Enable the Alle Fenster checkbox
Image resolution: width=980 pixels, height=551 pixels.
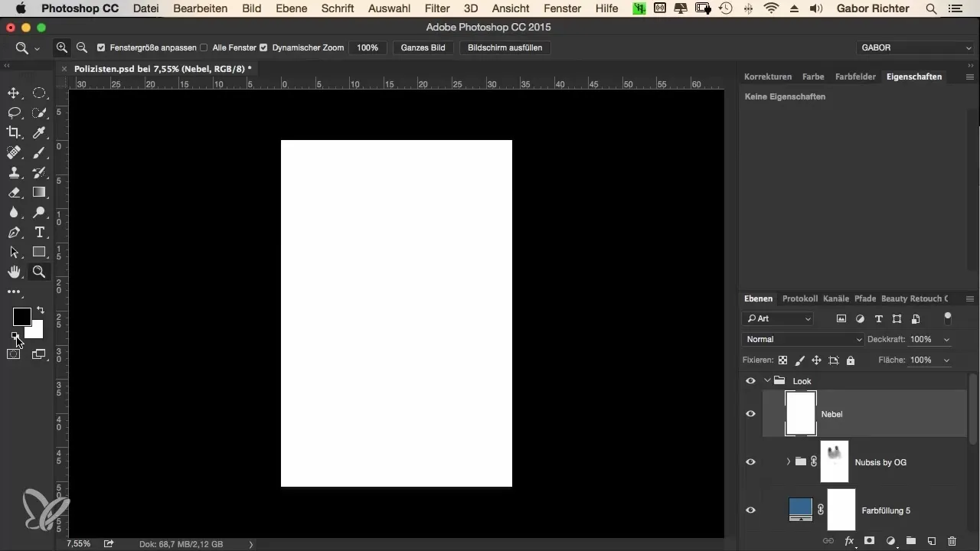(204, 47)
